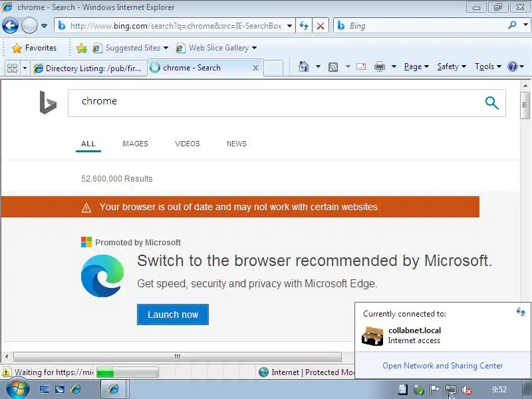The height and width of the screenshot is (399, 532).
Task: Close the chrome - Search tab
Action: (x=255, y=68)
